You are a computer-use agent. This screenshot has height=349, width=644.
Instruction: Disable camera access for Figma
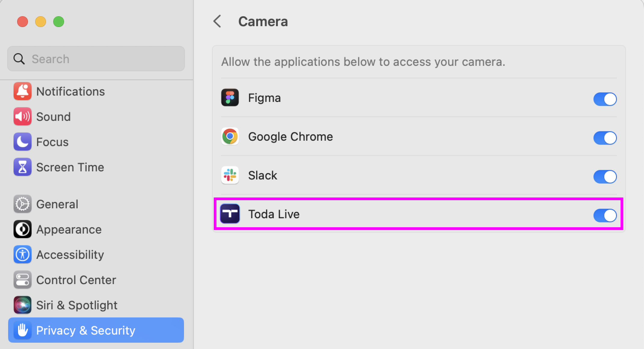pyautogui.click(x=605, y=99)
